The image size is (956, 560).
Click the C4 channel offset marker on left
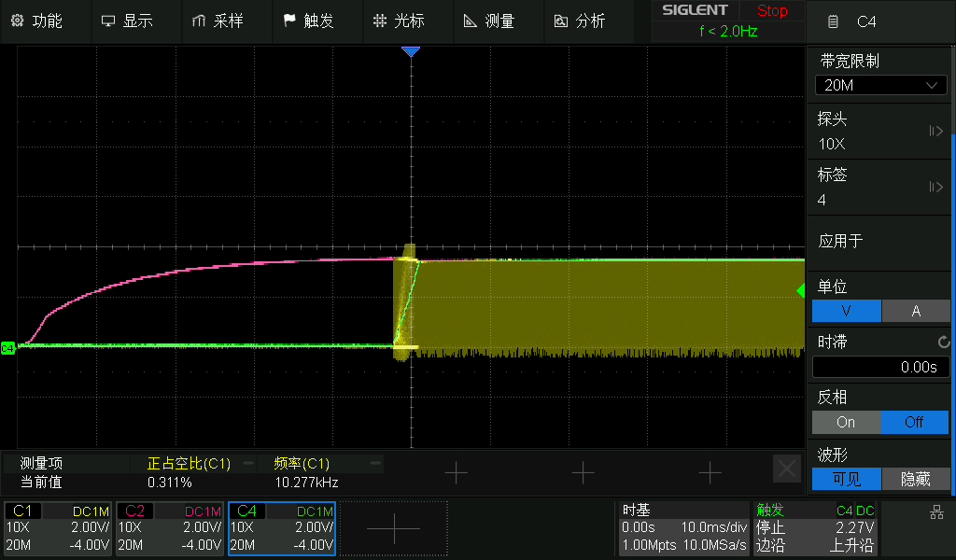[x=7, y=348]
